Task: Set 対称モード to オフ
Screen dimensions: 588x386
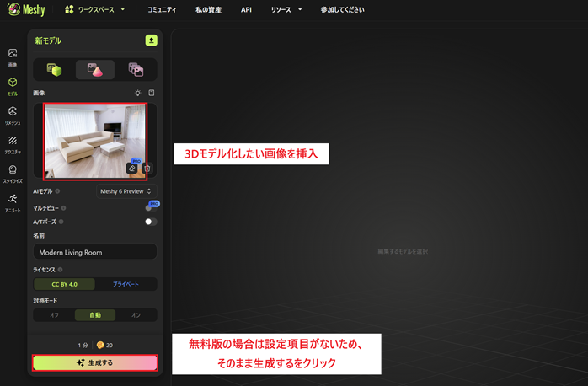Action: coord(55,315)
